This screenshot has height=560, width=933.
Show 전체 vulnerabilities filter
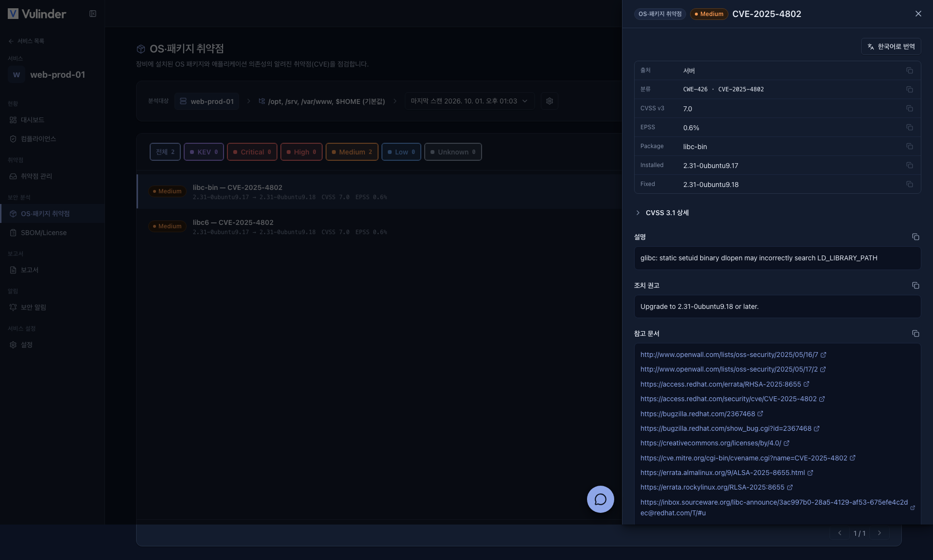click(x=165, y=152)
